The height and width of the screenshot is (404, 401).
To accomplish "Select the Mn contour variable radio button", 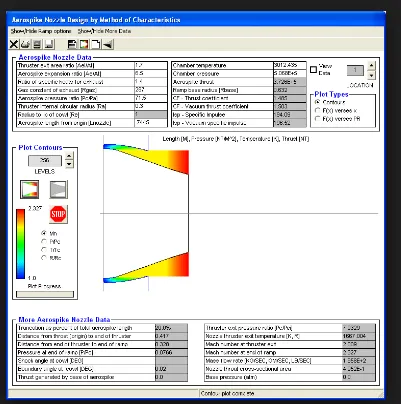I will (x=44, y=233).
